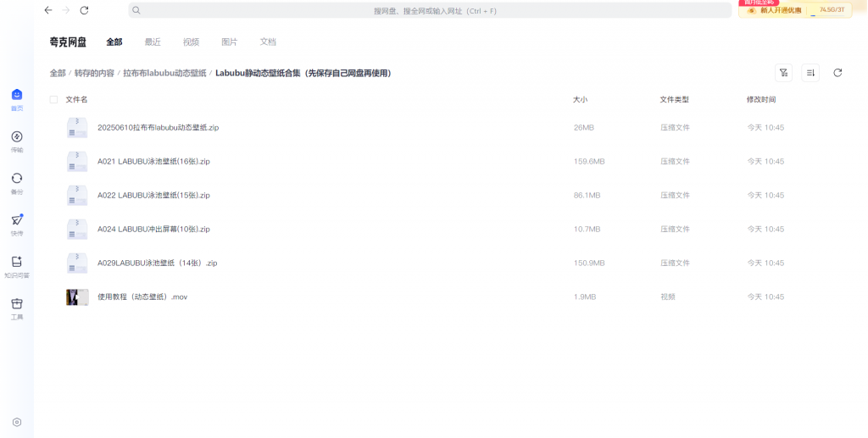Screen dimensions: 868x438
Task: Click the 1.9MB size cell
Action: click(x=585, y=297)
